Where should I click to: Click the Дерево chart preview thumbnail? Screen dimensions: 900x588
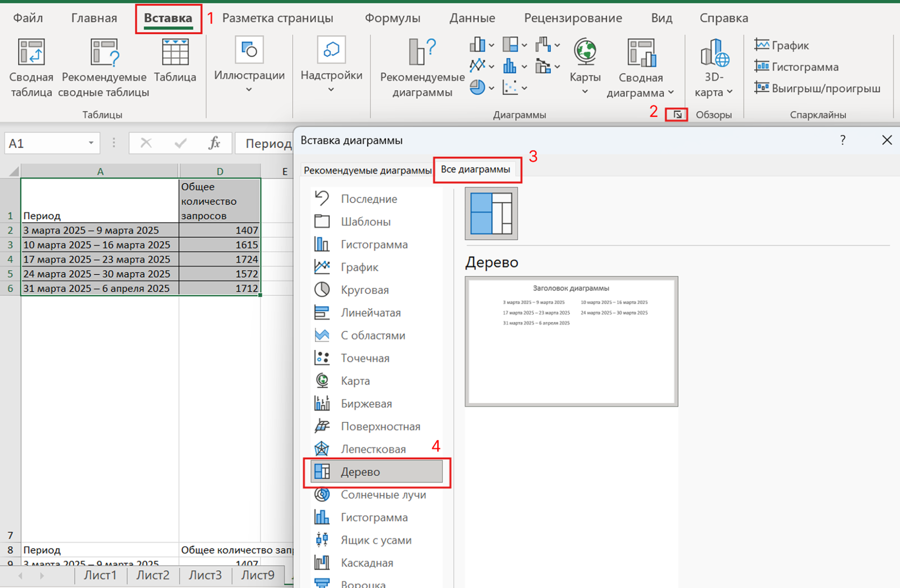click(571, 341)
